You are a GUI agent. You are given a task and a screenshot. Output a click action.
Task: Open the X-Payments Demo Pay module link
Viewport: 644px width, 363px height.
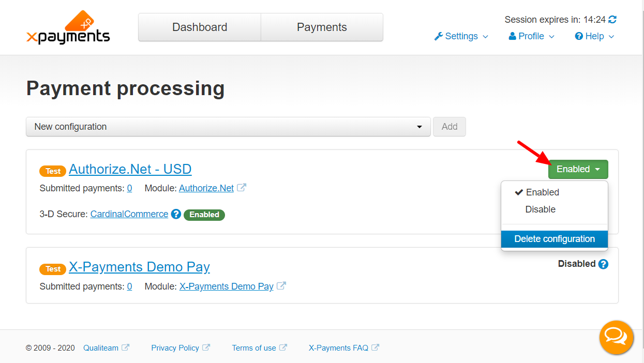tap(227, 286)
